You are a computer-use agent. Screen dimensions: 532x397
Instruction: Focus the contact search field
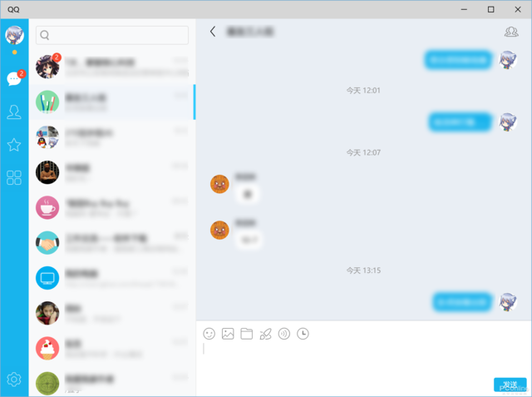point(112,35)
